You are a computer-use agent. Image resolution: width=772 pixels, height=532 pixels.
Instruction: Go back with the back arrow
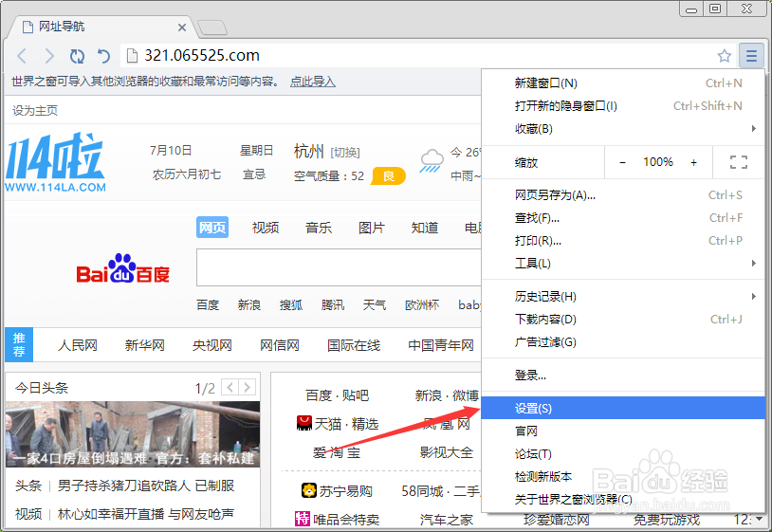point(22,56)
